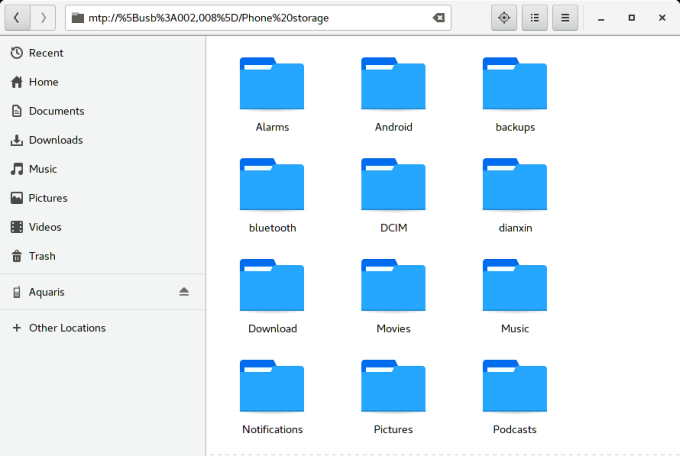Select the Music folder icon in grid
Image resolution: width=680 pixels, height=456 pixels.
tap(515, 285)
